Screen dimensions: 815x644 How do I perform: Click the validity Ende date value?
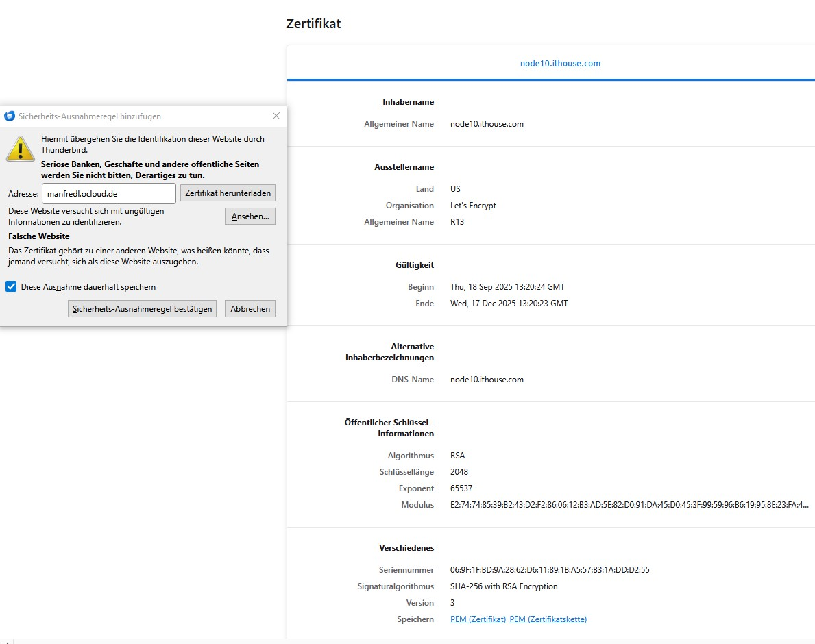pyautogui.click(x=509, y=304)
